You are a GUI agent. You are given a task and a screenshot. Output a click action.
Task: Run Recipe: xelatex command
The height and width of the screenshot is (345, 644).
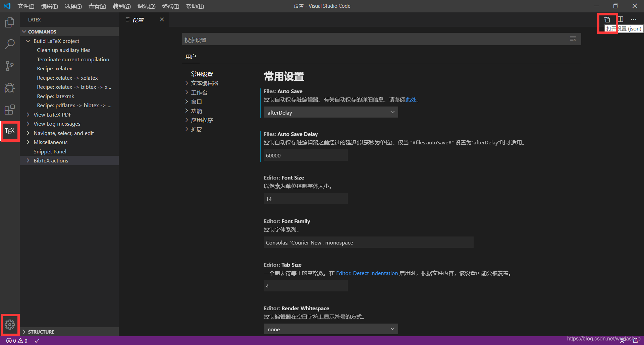click(54, 68)
